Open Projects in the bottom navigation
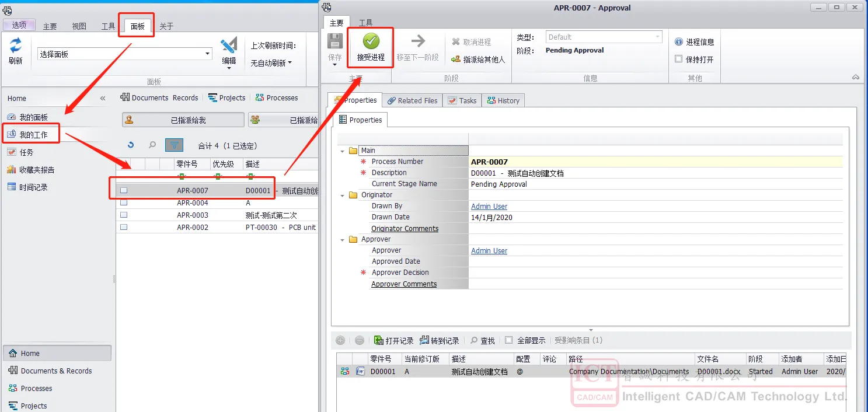 click(27, 406)
